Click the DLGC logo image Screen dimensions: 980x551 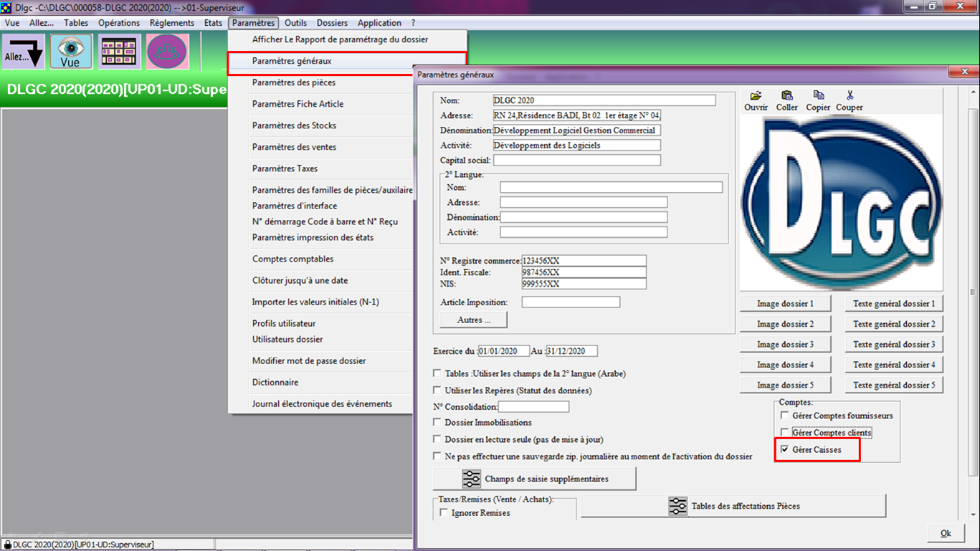[842, 202]
